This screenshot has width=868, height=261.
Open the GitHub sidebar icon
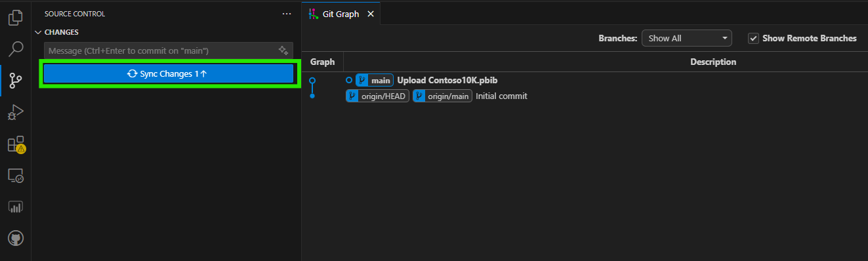click(x=16, y=238)
